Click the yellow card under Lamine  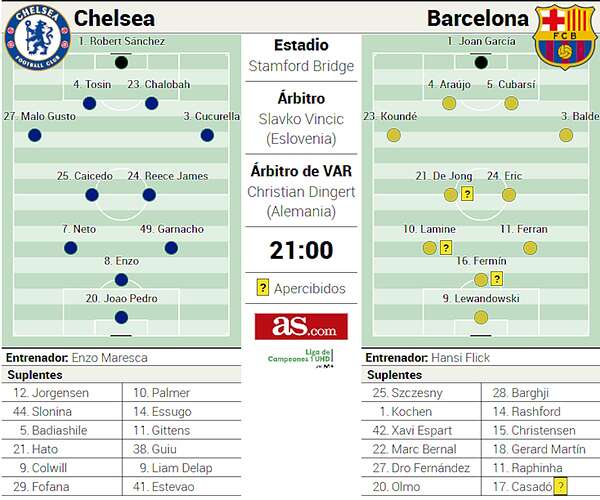click(446, 247)
